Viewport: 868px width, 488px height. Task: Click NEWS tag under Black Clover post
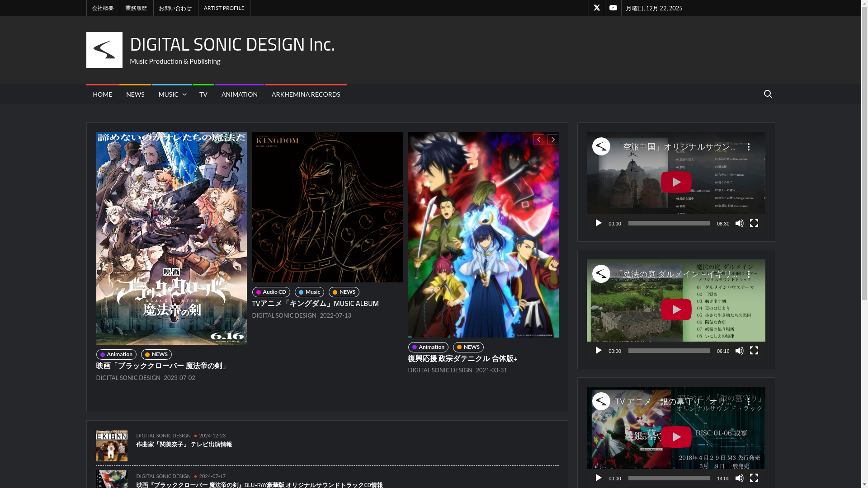click(156, 354)
